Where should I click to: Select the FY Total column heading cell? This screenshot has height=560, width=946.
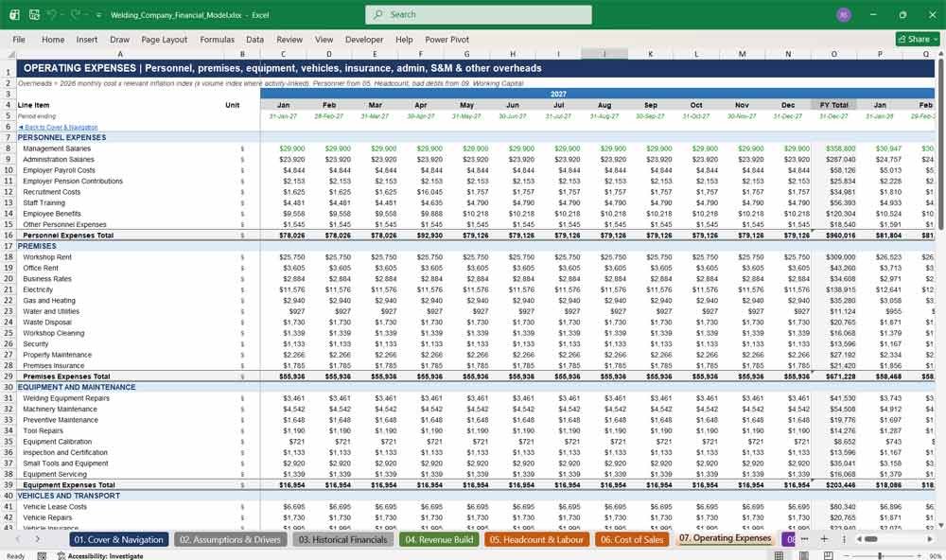pos(833,105)
